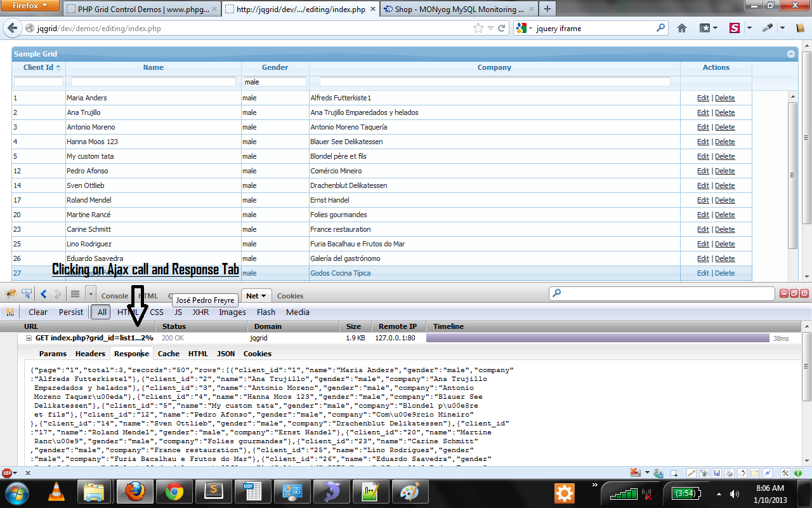Viewport: 812px width, 508px height.
Task: Bookmark page with star icon
Action: click(x=478, y=28)
